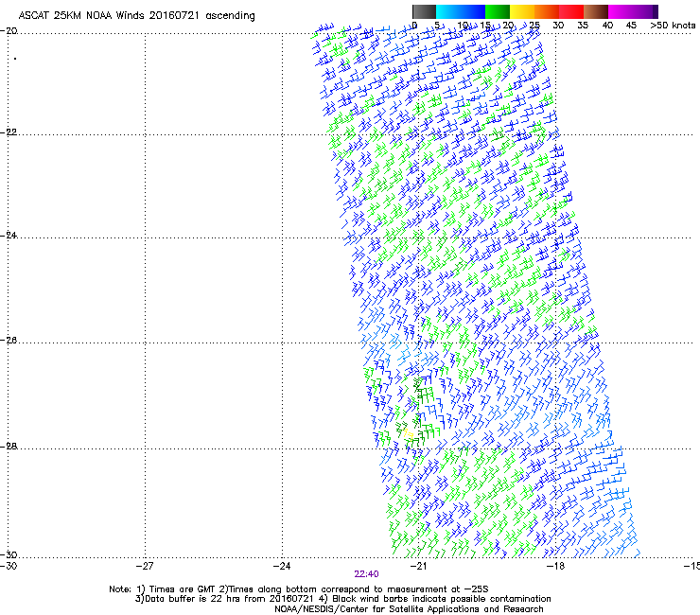Screen dimensions: 700x615
Task: Select the longitude "-18" axis label
Action: [x=555, y=567]
